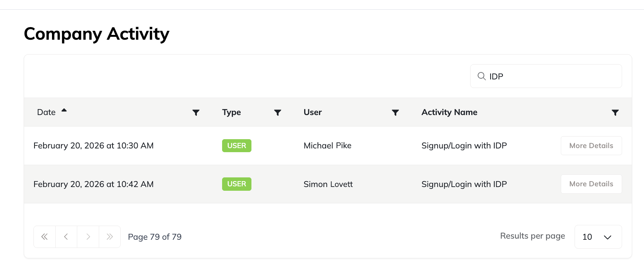Viewport: 644px width, 275px height.
Task: Jump to the last page
Action: point(110,236)
